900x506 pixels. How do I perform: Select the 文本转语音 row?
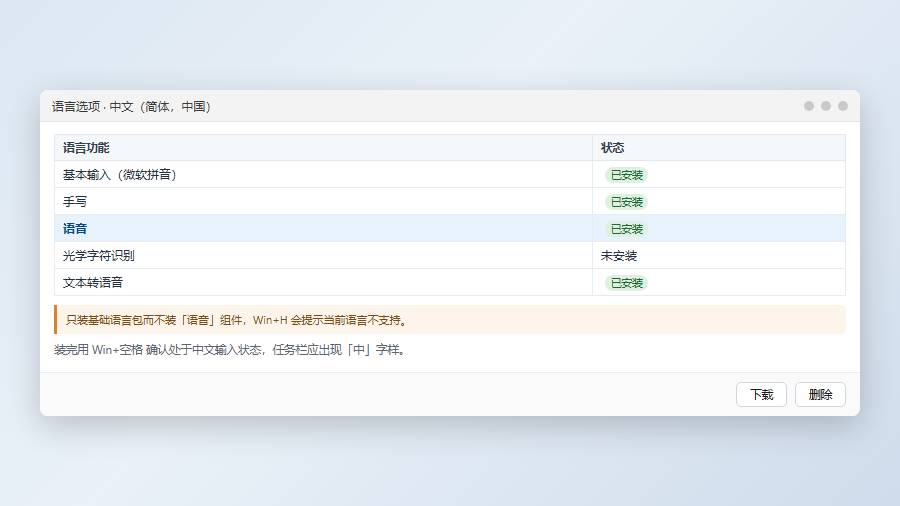[450, 282]
